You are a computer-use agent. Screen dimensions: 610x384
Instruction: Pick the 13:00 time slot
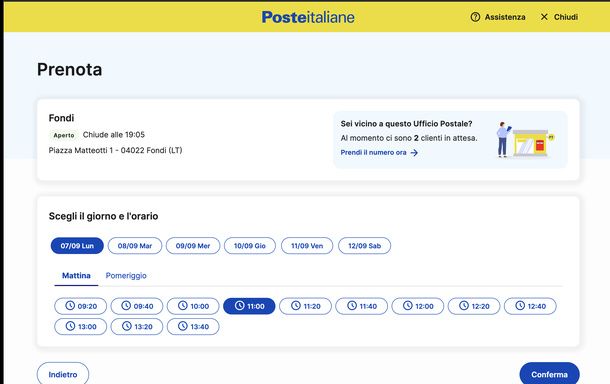point(81,326)
